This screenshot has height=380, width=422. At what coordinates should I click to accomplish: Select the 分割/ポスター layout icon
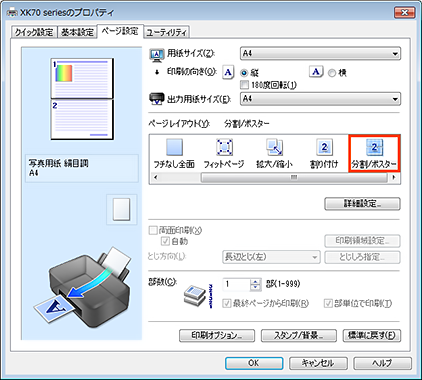[374, 147]
